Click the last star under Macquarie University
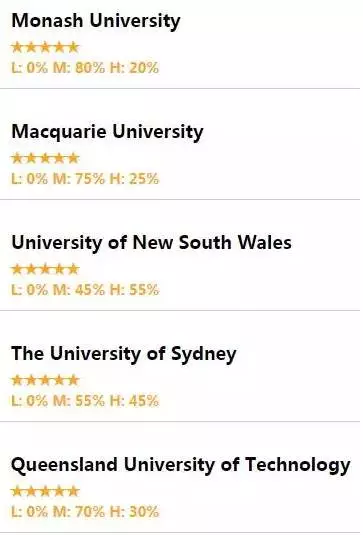Screen dimensions: 363x535 point(73,158)
